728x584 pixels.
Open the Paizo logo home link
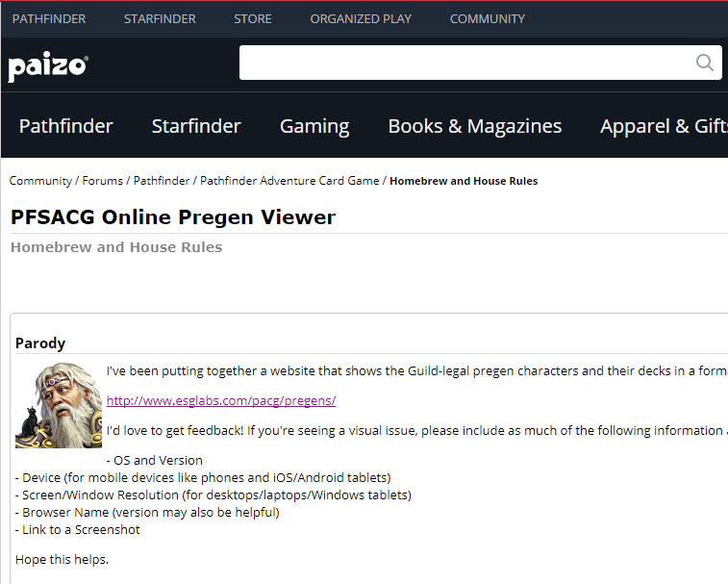coord(48,66)
